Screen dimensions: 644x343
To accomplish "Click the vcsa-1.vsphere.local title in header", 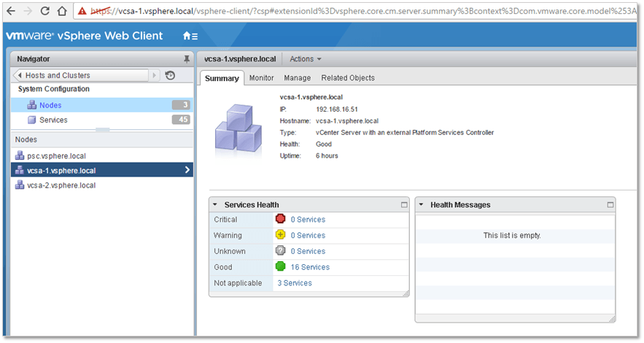I will (x=240, y=59).
